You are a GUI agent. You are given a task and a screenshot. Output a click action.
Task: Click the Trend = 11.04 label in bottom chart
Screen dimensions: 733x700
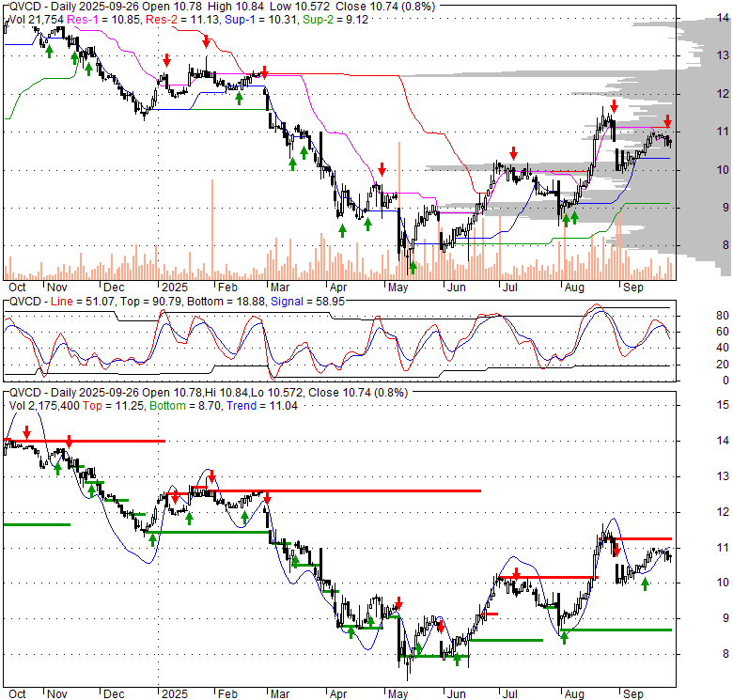(x=262, y=406)
